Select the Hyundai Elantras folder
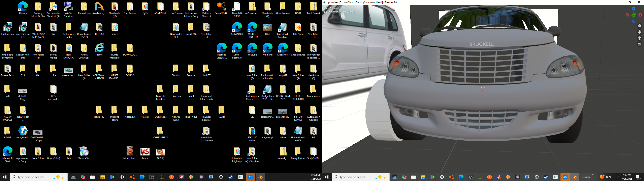644x181 pixels. coord(206,113)
